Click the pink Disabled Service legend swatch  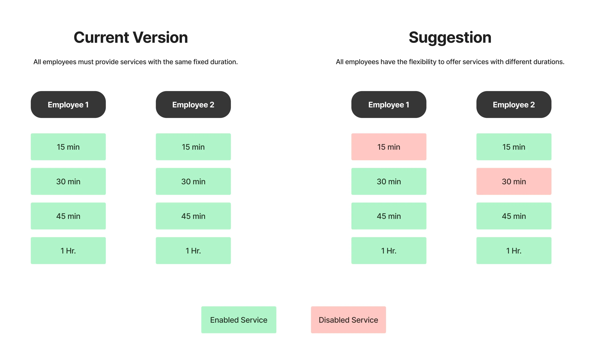348,320
